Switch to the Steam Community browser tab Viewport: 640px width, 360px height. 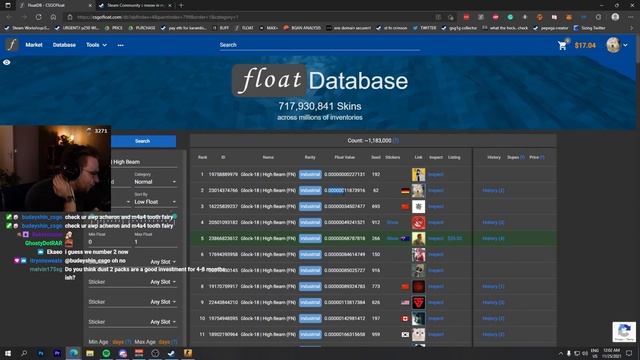coord(135,5)
